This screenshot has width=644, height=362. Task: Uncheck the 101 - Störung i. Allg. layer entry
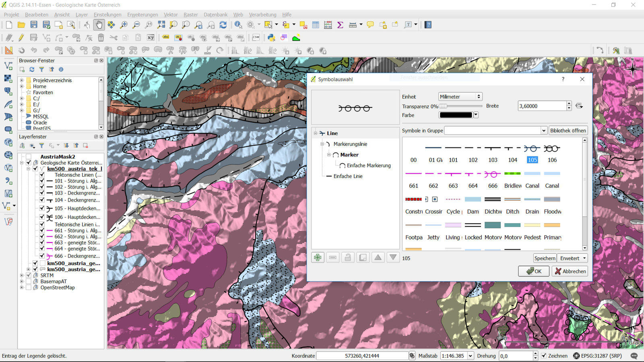click(42, 181)
